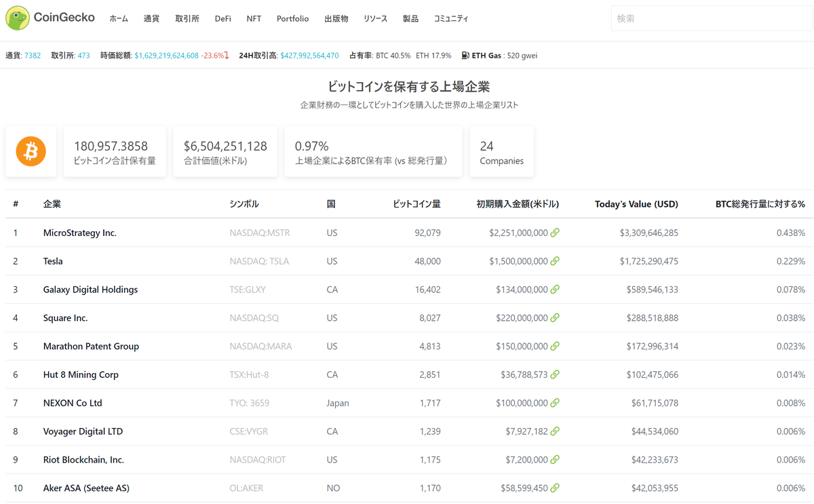Open the source link icon for Marathon's $150,000,000
Image resolution: width=814 pixels, height=504 pixels.
click(555, 346)
